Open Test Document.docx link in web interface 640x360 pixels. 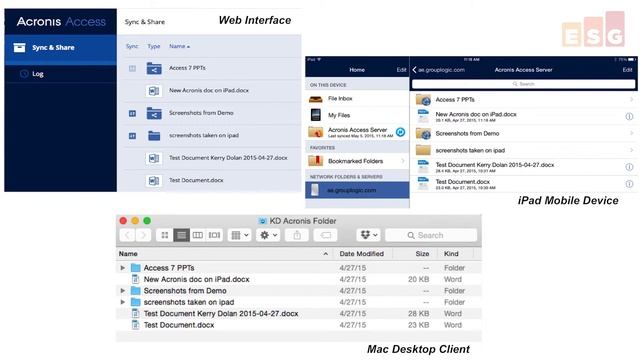click(x=196, y=180)
